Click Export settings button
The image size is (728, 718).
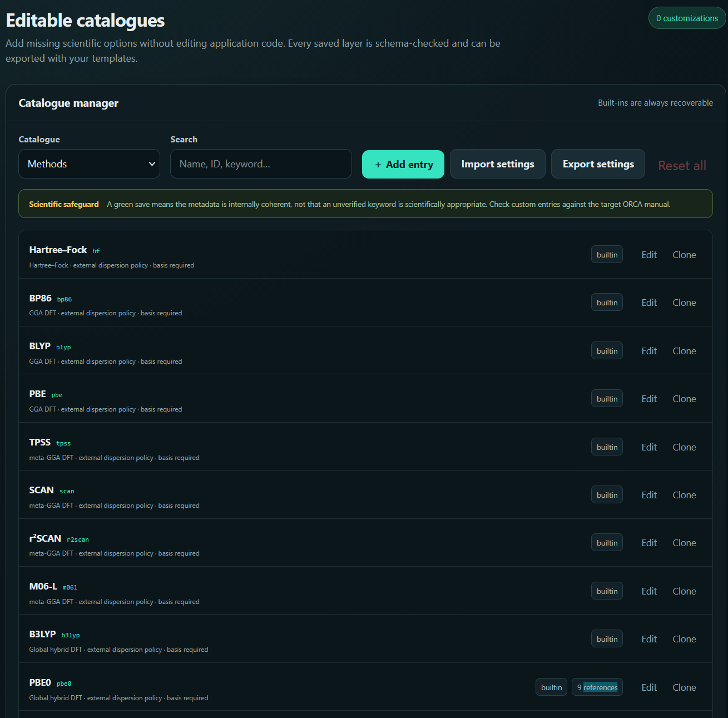click(x=598, y=164)
